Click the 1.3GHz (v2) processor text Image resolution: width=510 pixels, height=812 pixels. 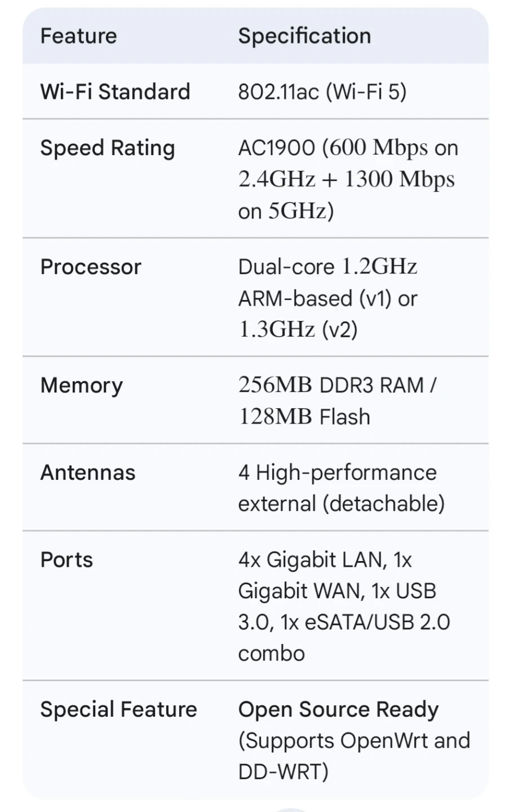(298, 329)
